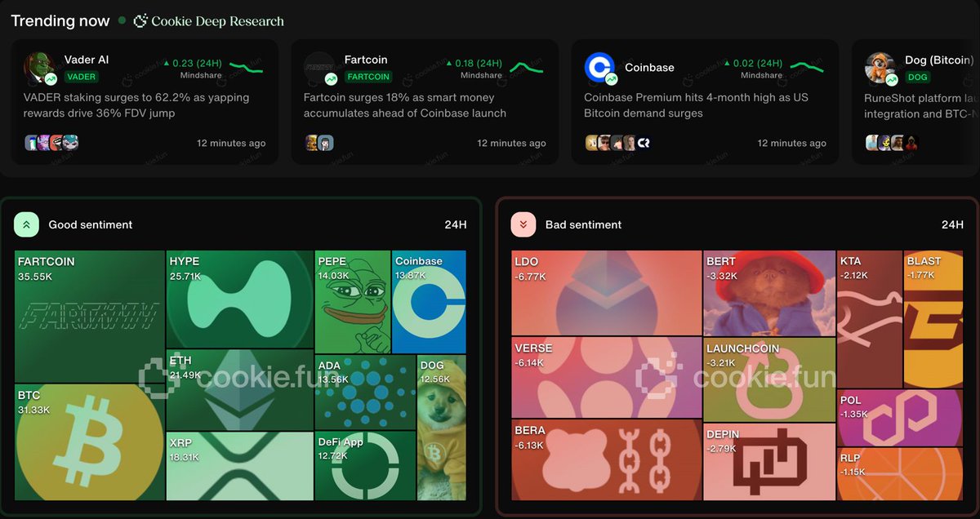Viewport: 980px width, 519px height.
Task: Select the VADER ticker tag
Action: tap(81, 77)
